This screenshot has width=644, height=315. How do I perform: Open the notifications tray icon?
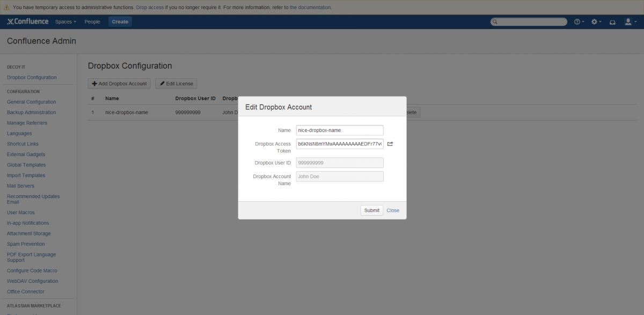coord(612,22)
